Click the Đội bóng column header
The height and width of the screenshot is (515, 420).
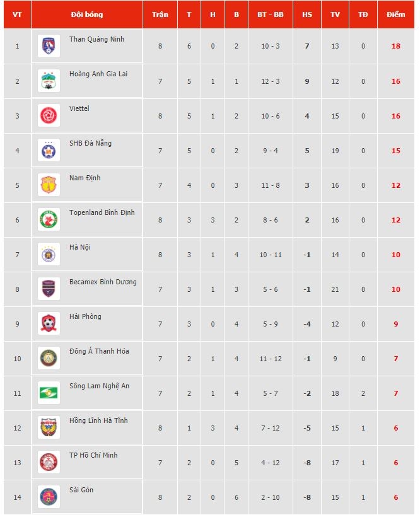[x=87, y=14]
